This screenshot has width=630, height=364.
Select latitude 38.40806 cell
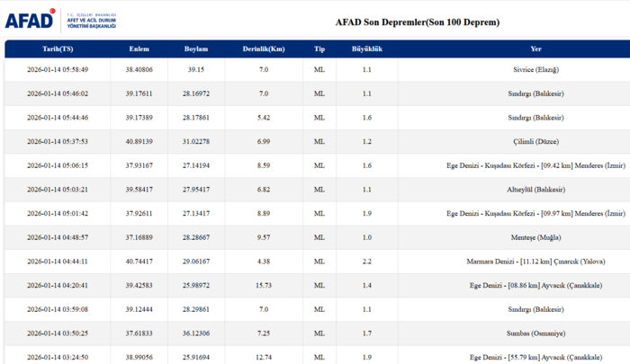(x=139, y=69)
